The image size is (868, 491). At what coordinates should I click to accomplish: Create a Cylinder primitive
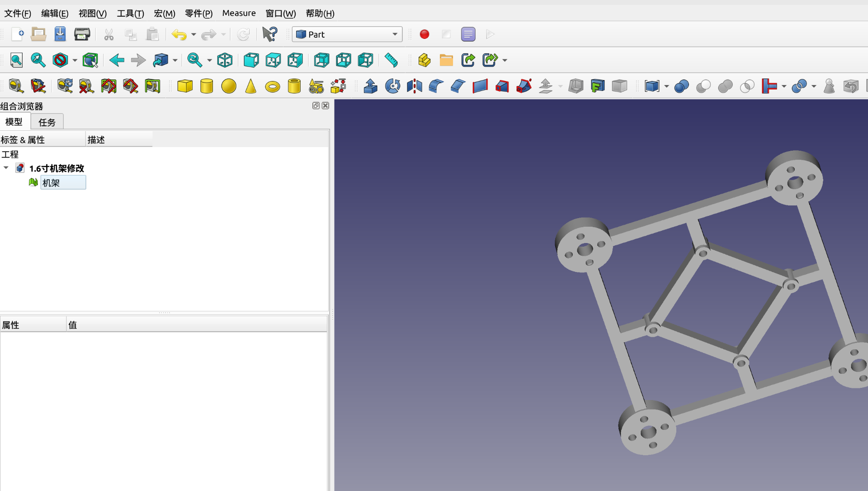tap(207, 86)
